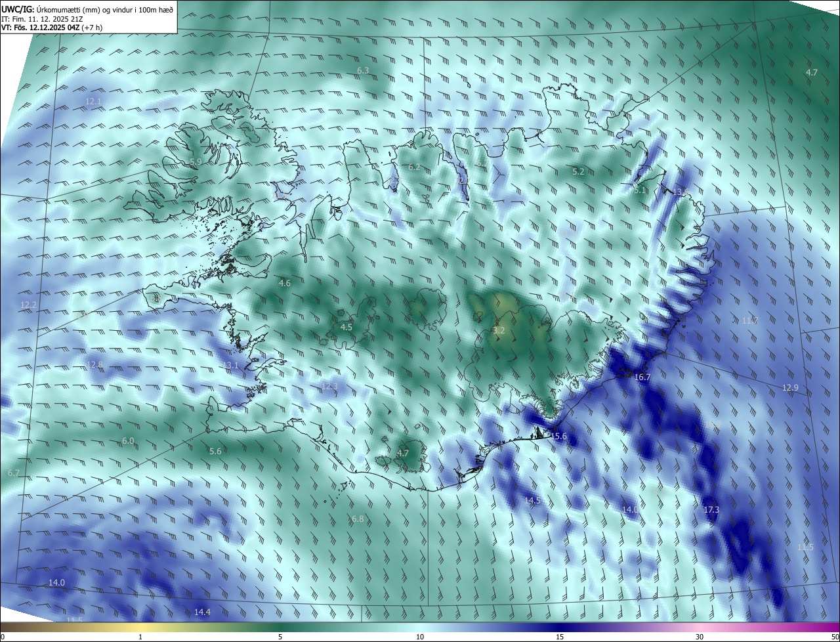Click the 5.9 value over the Westfjords
The height and width of the screenshot is (642, 840).
[x=196, y=161]
